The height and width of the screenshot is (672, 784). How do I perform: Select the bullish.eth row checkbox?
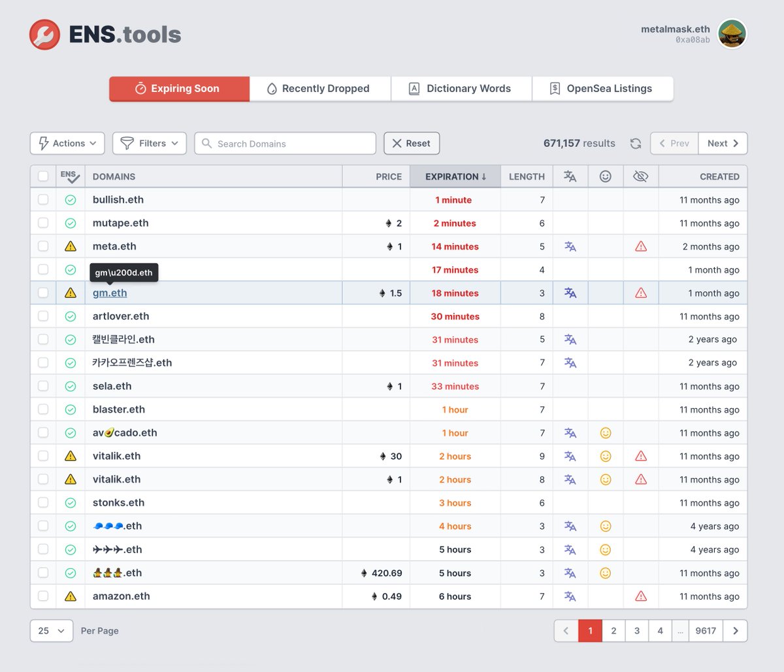tap(43, 200)
